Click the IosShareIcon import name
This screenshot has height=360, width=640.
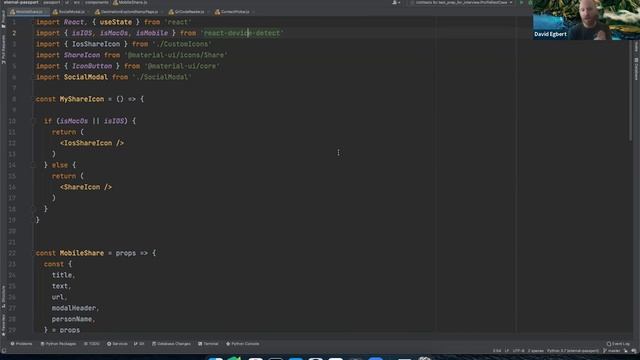click(96, 44)
